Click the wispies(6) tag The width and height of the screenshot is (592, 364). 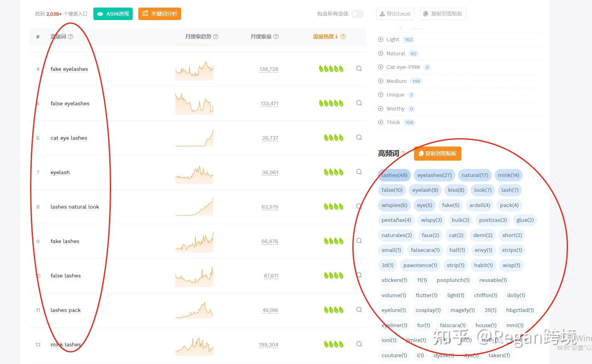394,205
